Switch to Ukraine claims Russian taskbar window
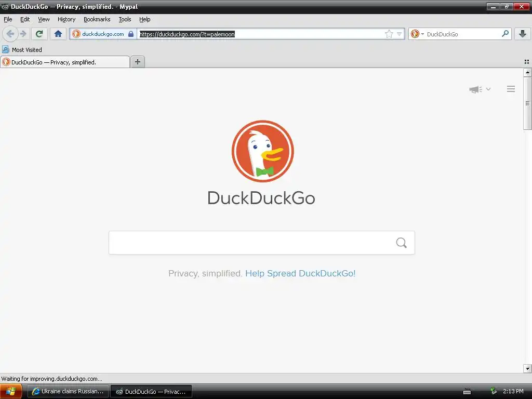 pos(68,391)
